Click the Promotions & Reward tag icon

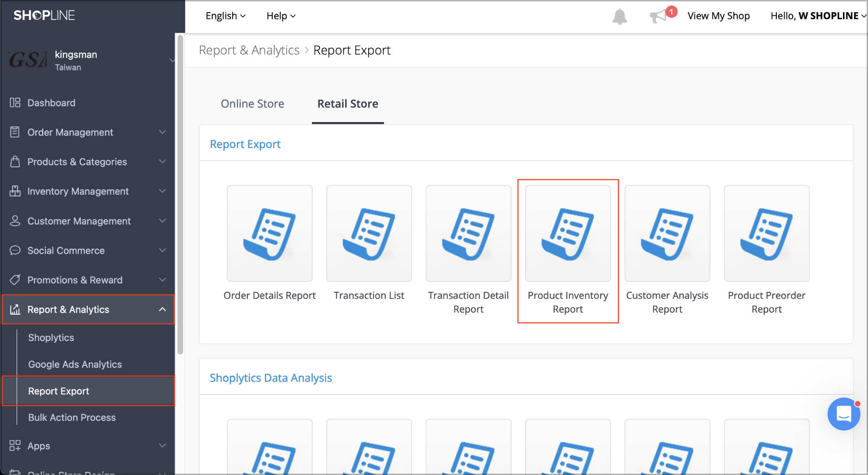[15, 280]
